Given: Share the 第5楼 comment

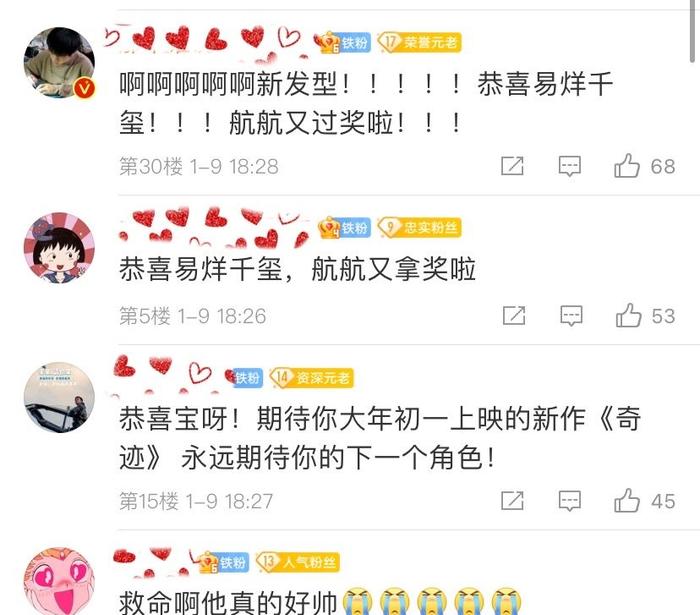Looking at the screenshot, I should [x=514, y=316].
